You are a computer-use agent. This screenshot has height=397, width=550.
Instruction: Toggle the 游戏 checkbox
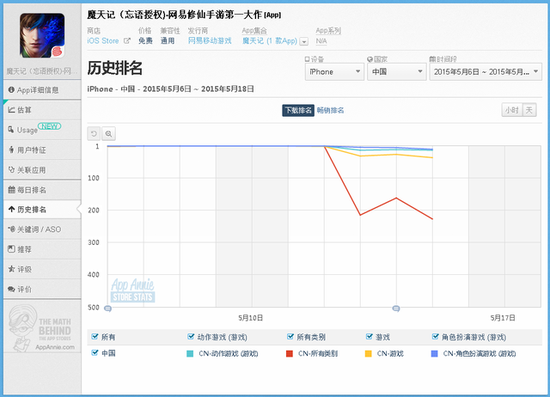click(x=369, y=337)
